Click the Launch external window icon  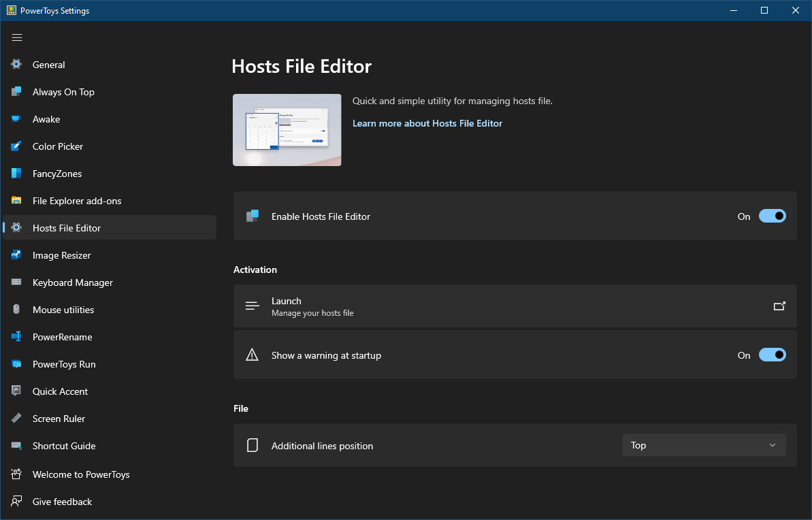click(779, 306)
